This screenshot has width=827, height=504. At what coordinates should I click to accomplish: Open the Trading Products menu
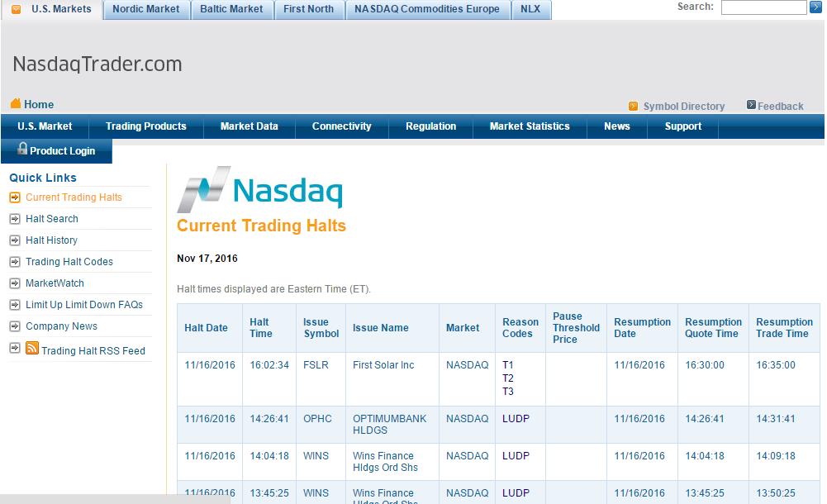(146, 126)
